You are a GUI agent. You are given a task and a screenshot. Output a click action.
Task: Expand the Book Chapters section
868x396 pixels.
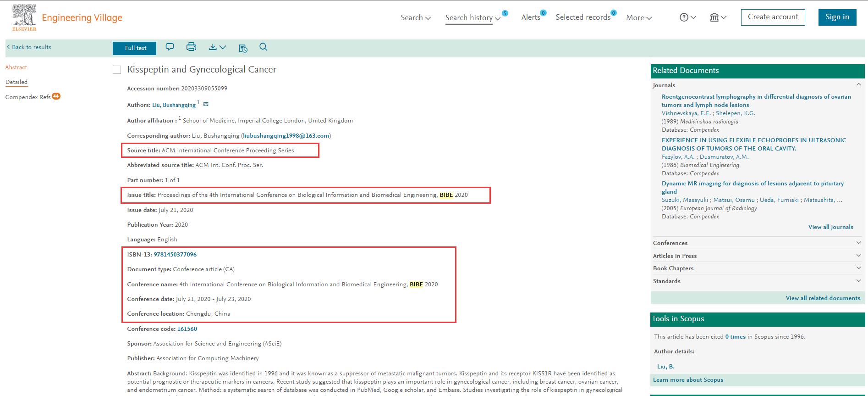pos(859,268)
